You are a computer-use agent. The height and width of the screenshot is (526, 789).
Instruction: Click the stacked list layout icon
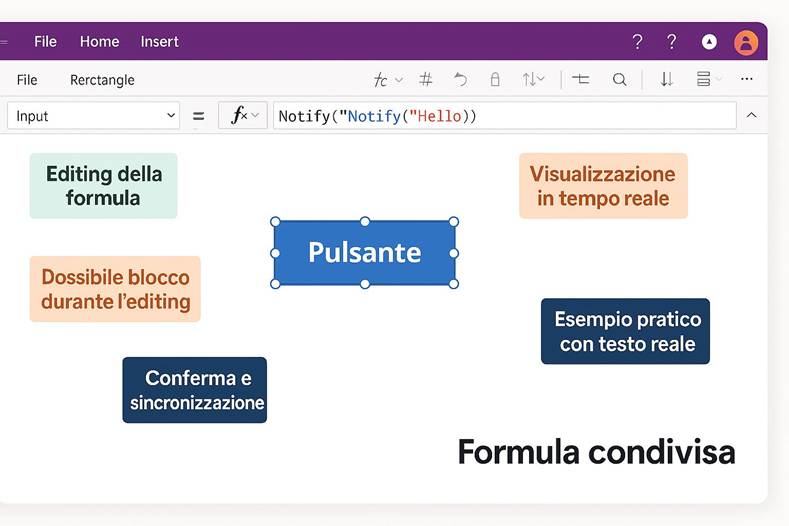[x=703, y=79]
